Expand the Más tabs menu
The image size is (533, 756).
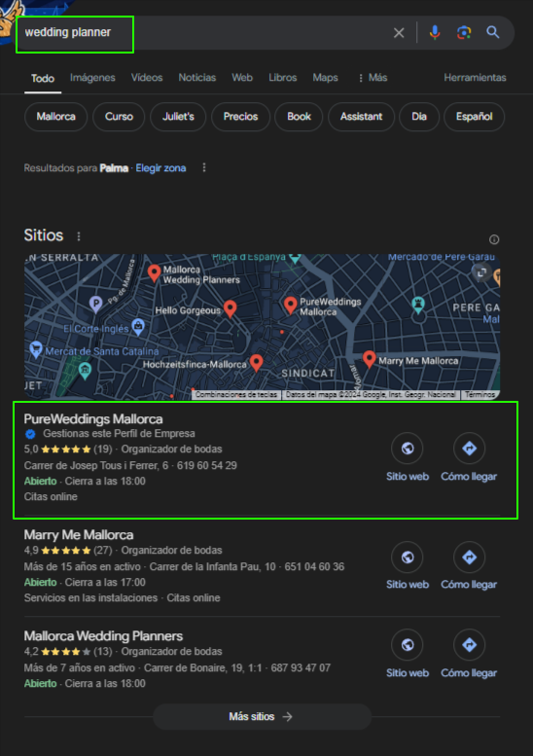point(373,78)
